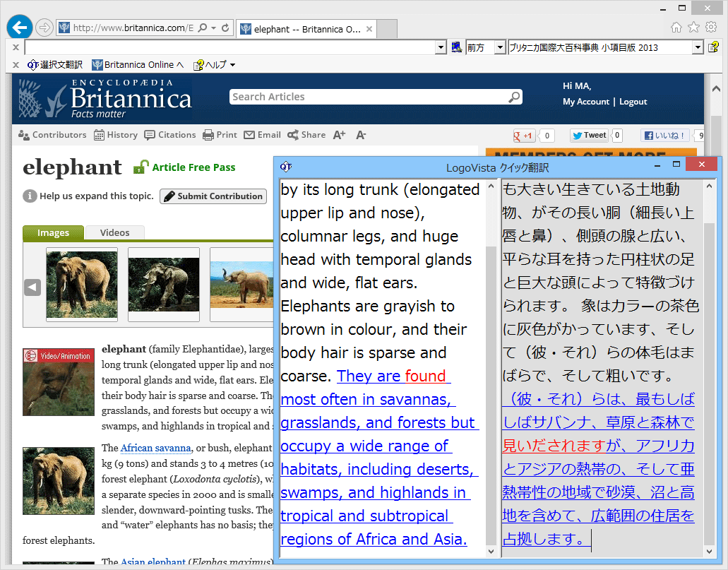
Task: Switch to the Videos tab
Action: tap(114, 232)
